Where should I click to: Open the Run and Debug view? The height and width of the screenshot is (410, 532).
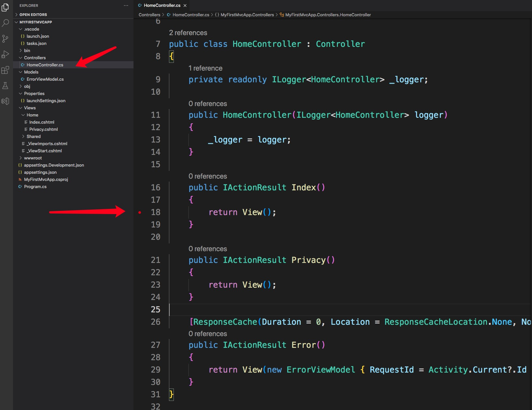[x=5, y=54]
